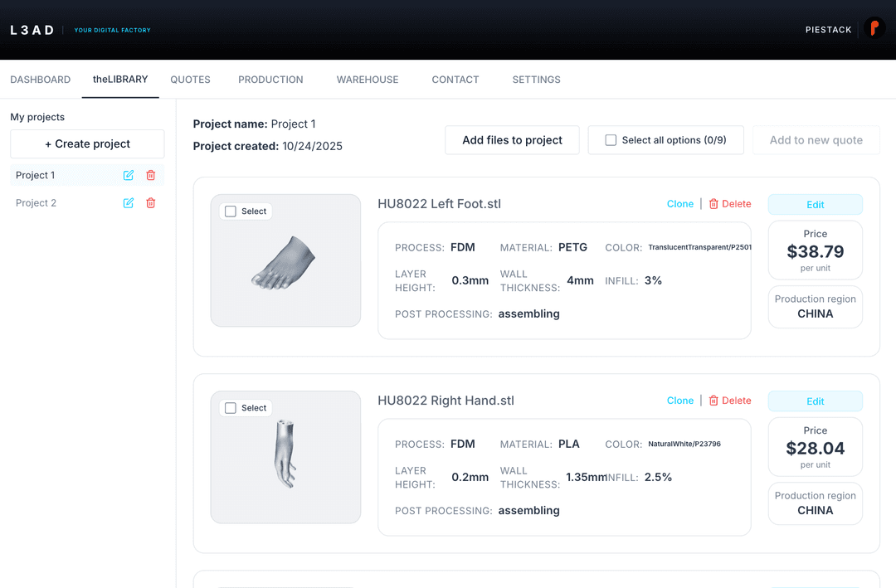Click the trash icon next to Delete for Right Hand
Viewport: 896px width, 588px height.
point(714,401)
